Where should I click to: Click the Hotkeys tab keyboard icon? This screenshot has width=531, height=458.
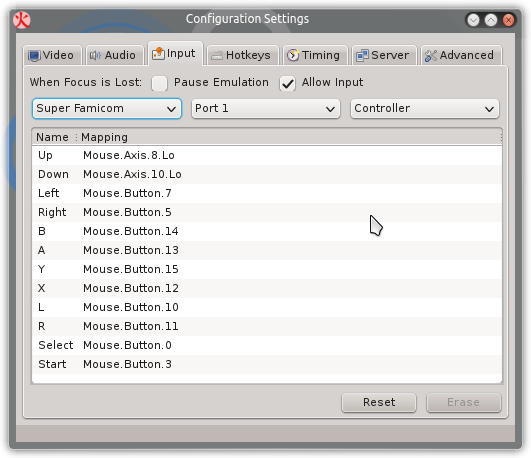[x=217, y=56]
